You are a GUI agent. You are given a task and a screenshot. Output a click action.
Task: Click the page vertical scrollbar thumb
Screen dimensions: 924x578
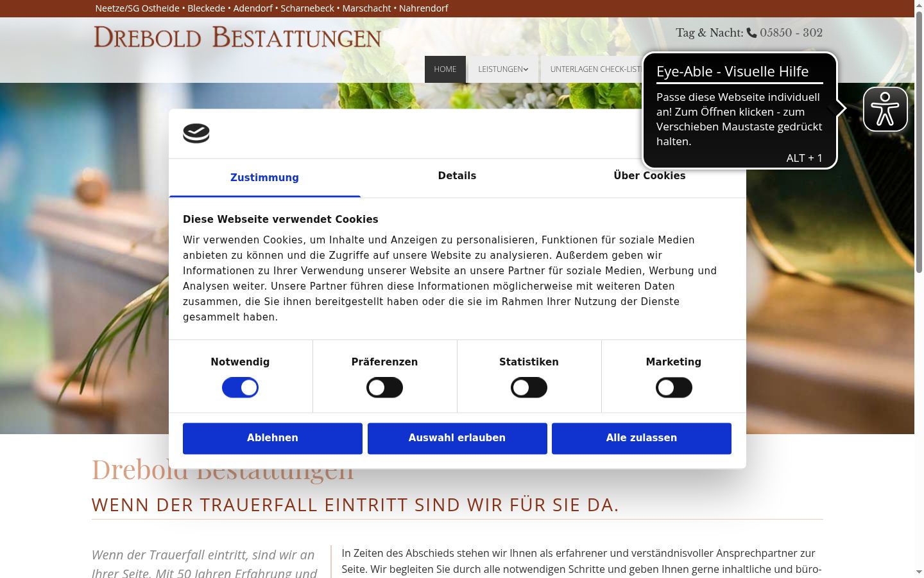tap(919, 141)
